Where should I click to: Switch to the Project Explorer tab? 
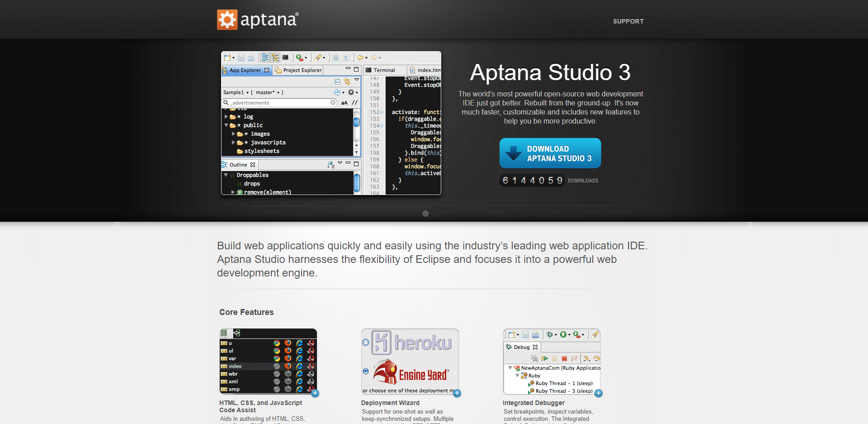298,70
